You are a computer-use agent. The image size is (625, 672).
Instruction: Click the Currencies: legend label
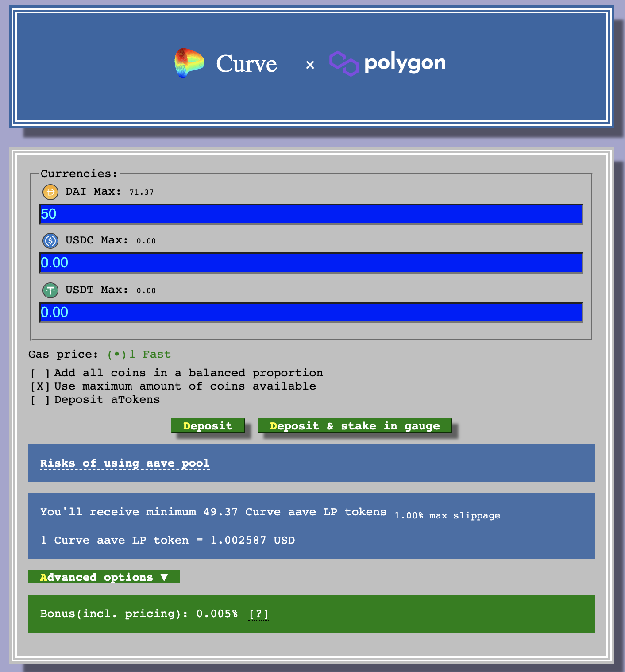(79, 174)
